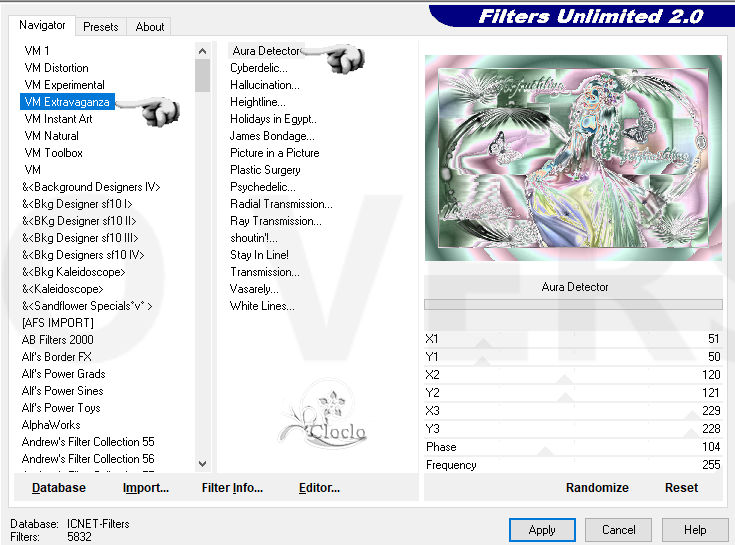Open Filter Info... dialog

[x=232, y=488]
